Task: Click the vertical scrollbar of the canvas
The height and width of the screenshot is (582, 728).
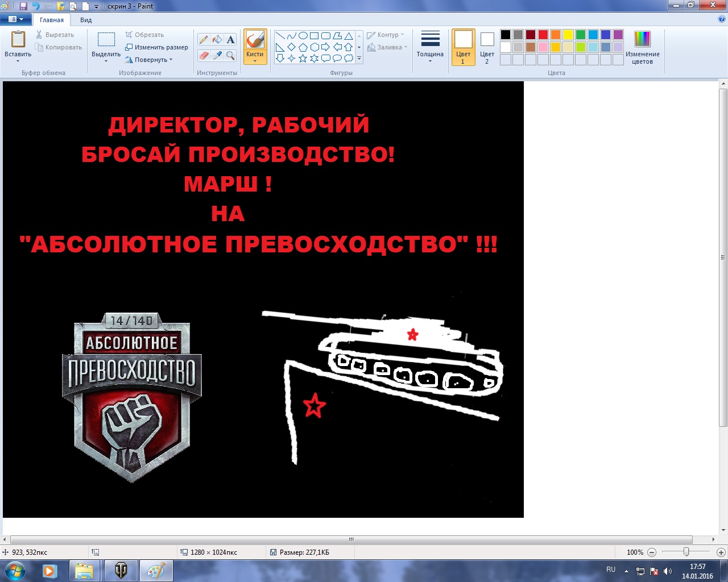Action: (x=723, y=257)
